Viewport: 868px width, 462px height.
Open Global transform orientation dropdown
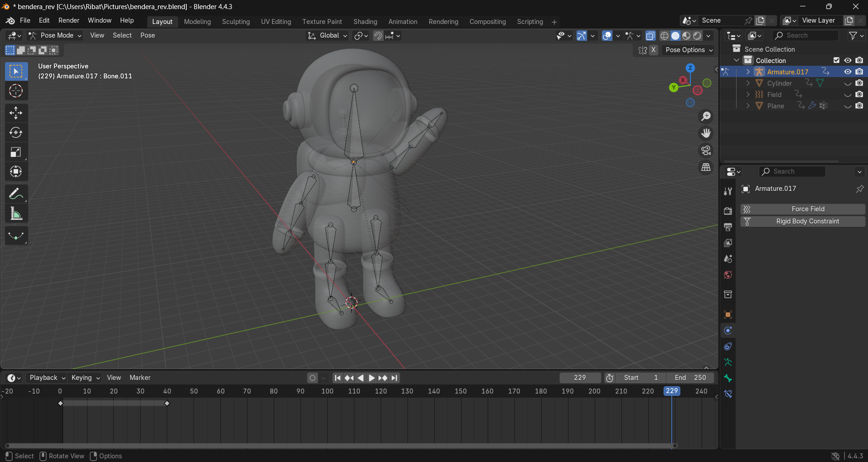coord(327,35)
